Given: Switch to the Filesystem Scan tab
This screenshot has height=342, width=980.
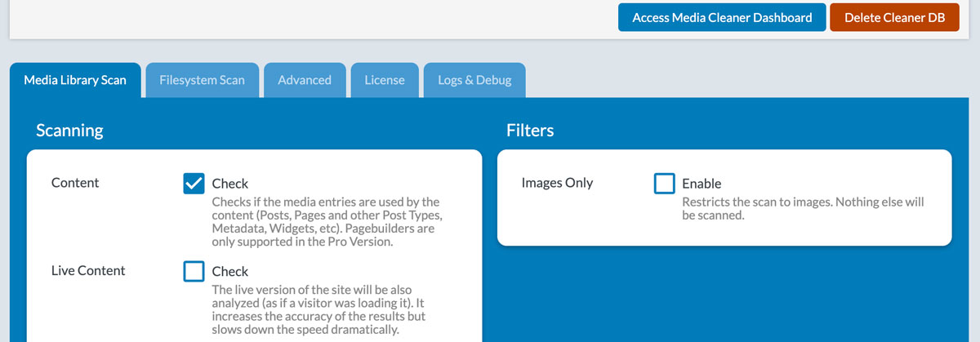Looking at the screenshot, I should click(202, 80).
